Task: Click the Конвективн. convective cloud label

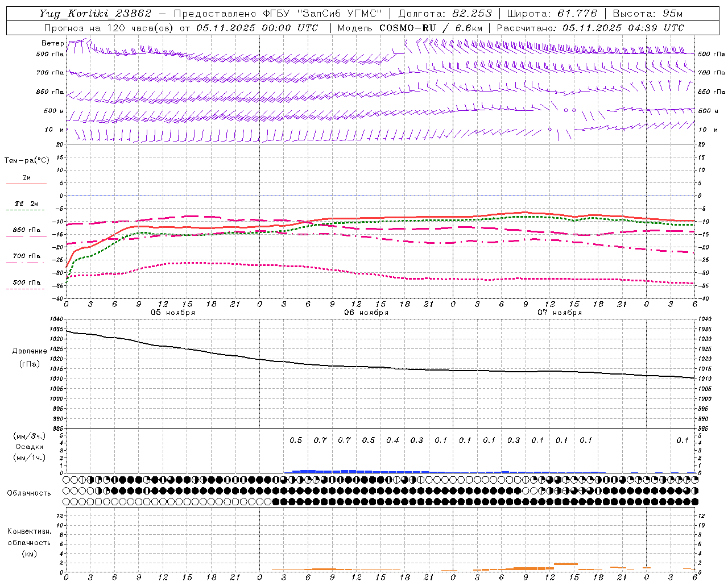Action: pos(29,531)
